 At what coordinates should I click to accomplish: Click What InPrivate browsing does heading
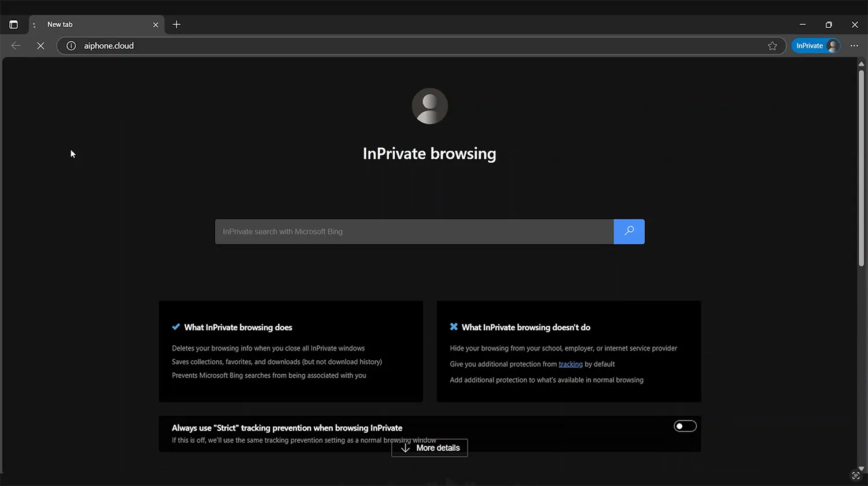tap(238, 327)
